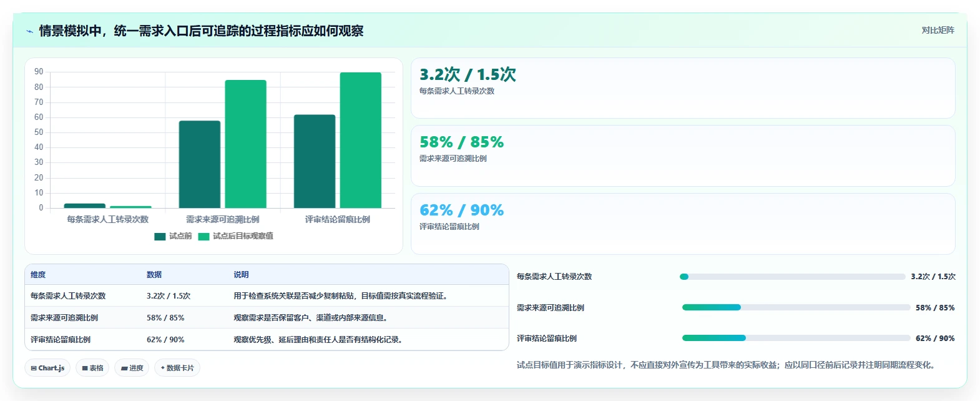The image size is (980, 401).
Task: Select table cell 3.2次 / 1.5次
Action: (x=169, y=296)
